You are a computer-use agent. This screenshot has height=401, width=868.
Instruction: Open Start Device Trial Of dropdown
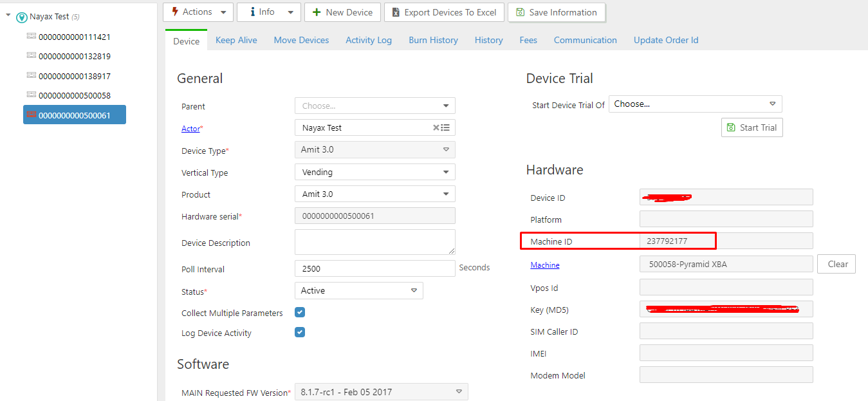pos(696,104)
